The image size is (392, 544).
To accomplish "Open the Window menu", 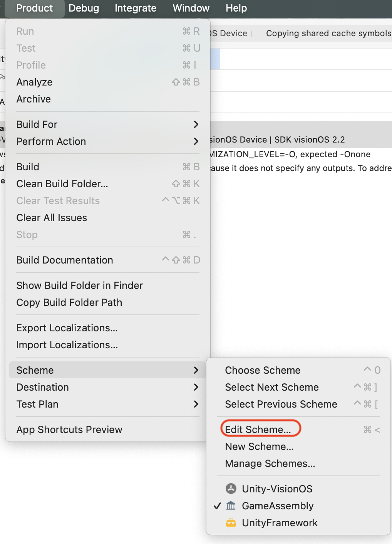I will [x=191, y=8].
